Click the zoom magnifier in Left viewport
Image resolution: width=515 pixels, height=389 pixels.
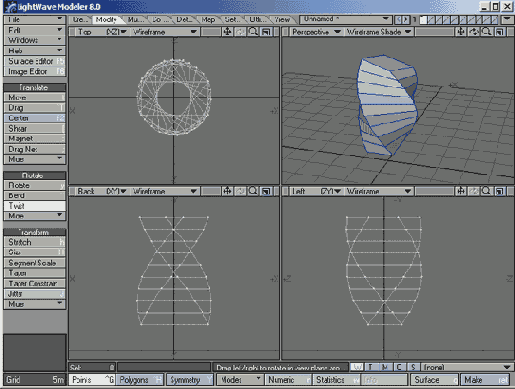coord(486,191)
